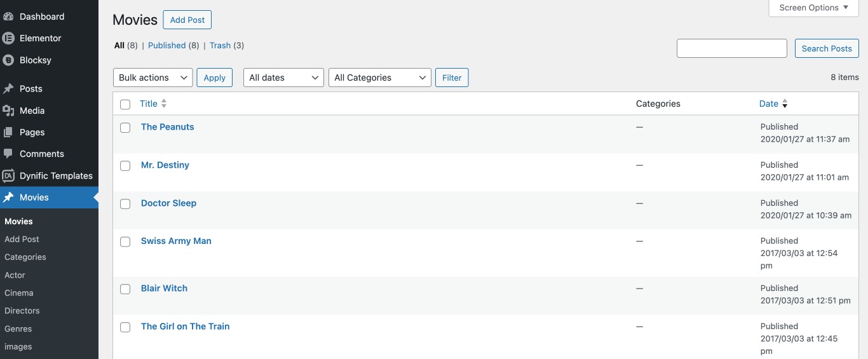Screen dimensions: 868x359
Task: View Trash posts
Action: coord(220,45)
